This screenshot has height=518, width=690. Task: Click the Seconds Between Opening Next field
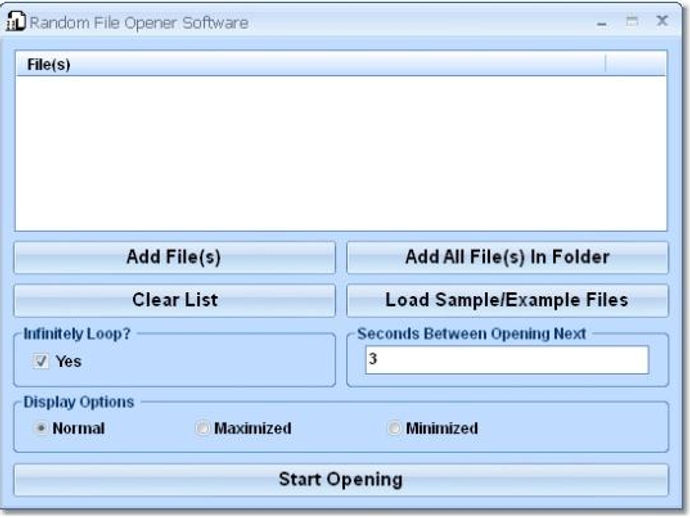point(507,360)
